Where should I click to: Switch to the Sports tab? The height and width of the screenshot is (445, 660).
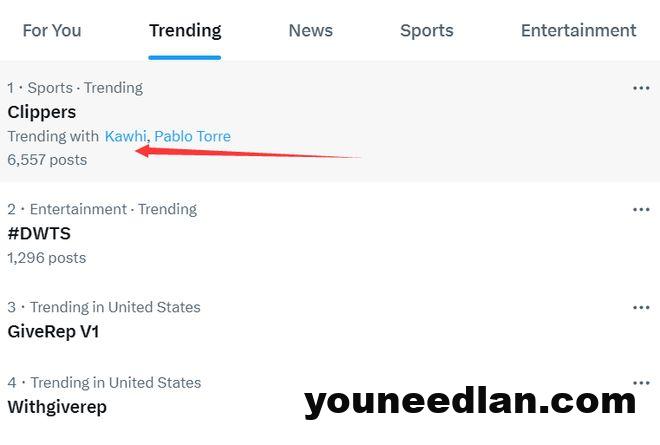pos(427,31)
